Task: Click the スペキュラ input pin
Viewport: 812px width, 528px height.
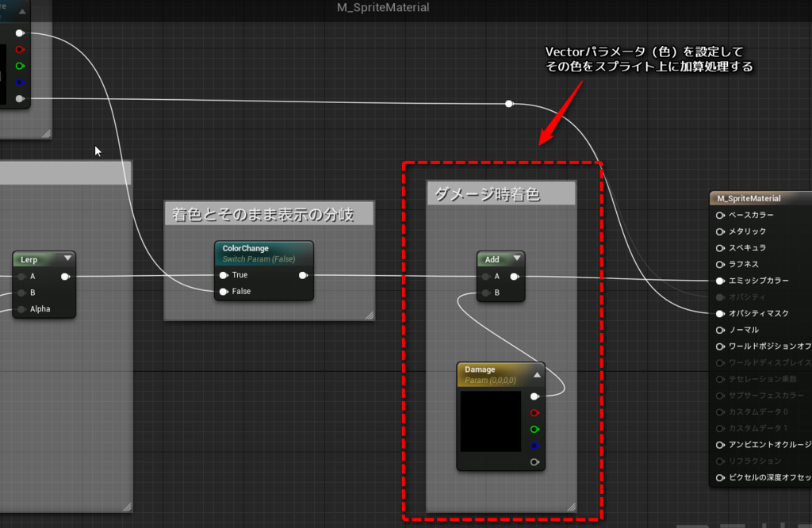Action: click(720, 248)
